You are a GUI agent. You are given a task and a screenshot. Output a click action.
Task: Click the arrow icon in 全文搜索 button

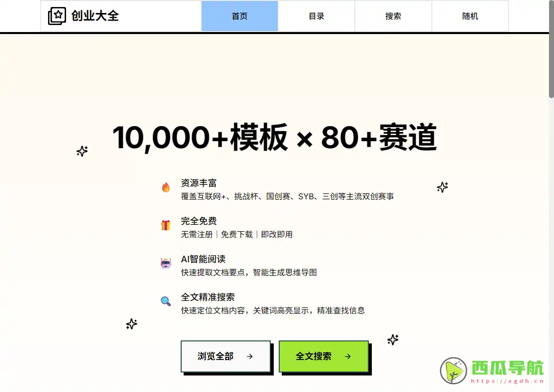point(348,356)
